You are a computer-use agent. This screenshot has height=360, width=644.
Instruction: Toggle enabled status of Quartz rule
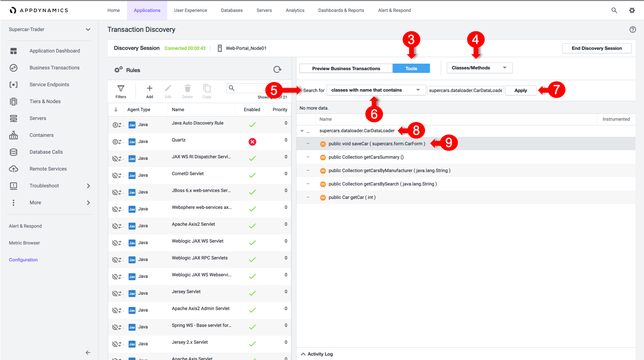coord(252,142)
